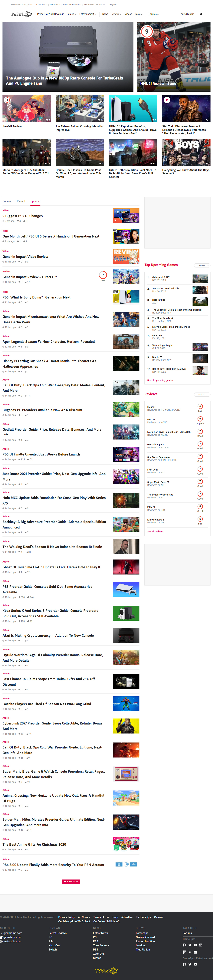
Task: Open Kirby Fighters 2 review entry
Action: pos(156,520)
